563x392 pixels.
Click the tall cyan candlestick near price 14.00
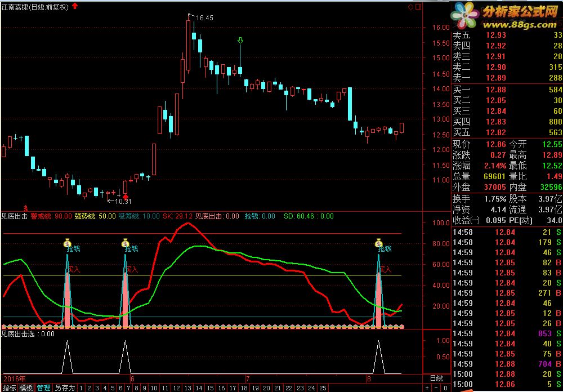tap(350, 104)
